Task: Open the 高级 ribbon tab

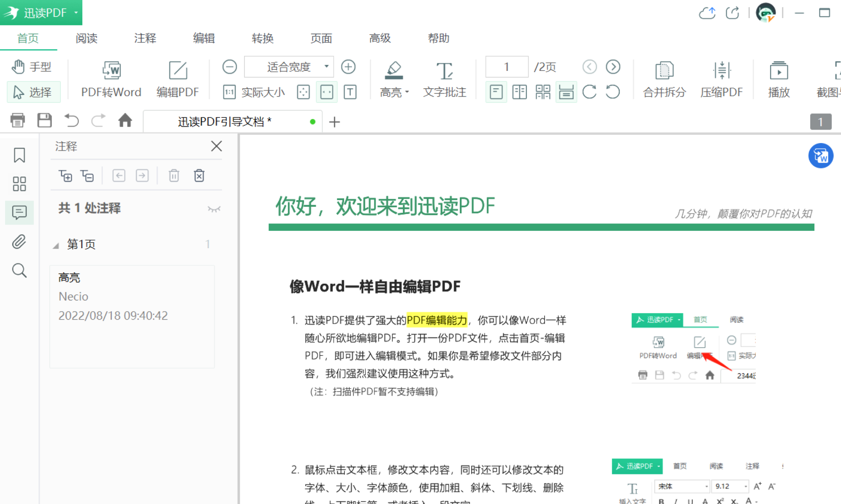Action: pyautogui.click(x=380, y=38)
